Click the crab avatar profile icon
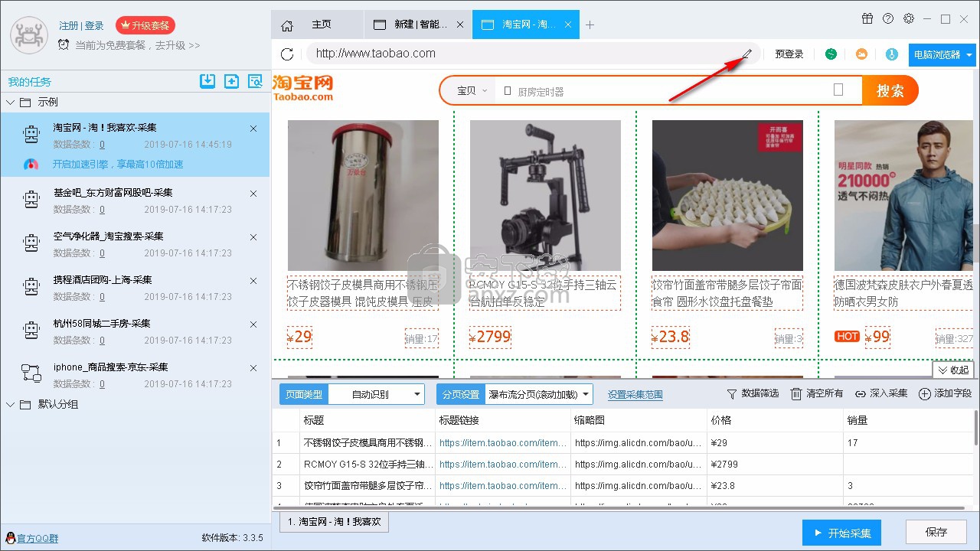Screen dimensions: 980x551 pyautogui.click(x=29, y=34)
